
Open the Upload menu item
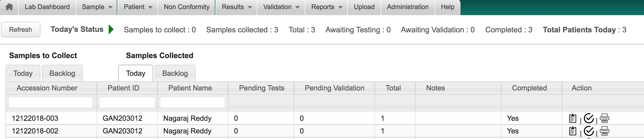pyautogui.click(x=364, y=7)
